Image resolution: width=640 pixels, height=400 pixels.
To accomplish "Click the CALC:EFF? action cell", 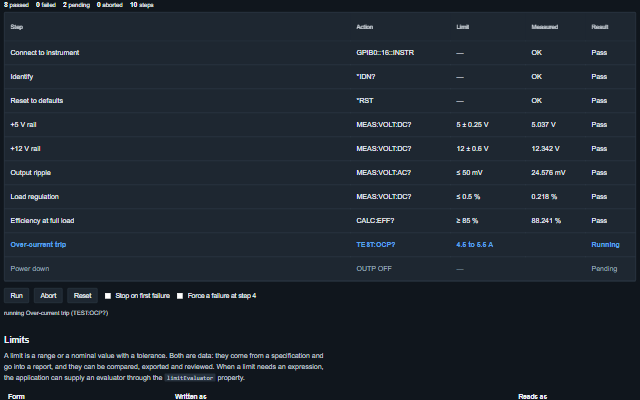I will tap(375, 221).
